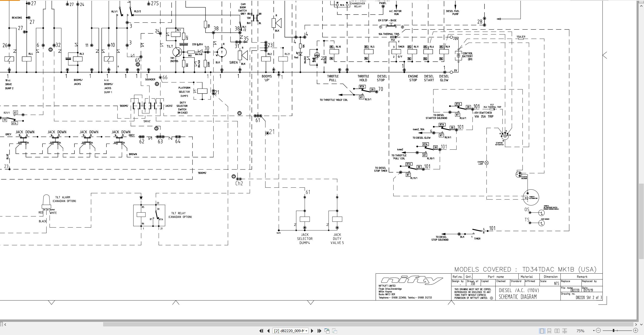This screenshot has height=335, width=644.
Task: Click the 'CHARGE LAMP' label
Action: click(481, 163)
